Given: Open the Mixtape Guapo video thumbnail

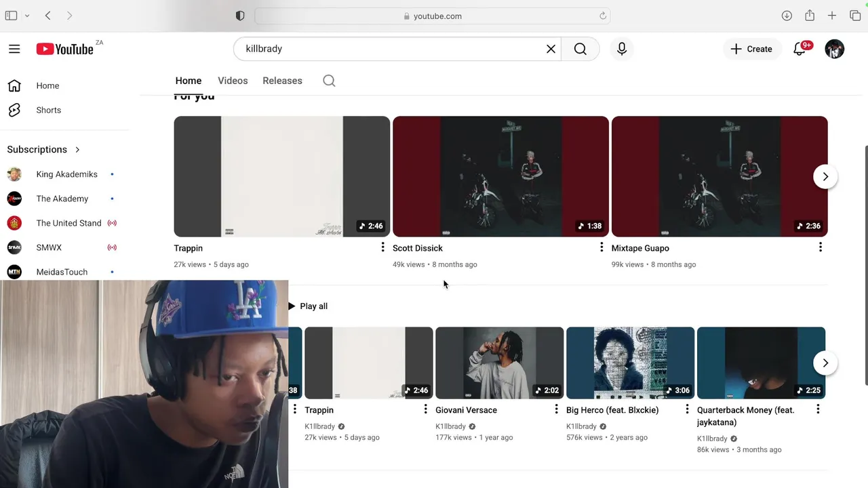Looking at the screenshot, I should click(719, 176).
